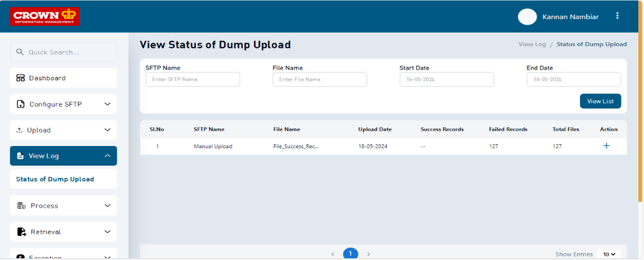The height and width of the screenshot is (260, 644).
Task: Click the Retrieval file icon
Action: coord(21,232)
